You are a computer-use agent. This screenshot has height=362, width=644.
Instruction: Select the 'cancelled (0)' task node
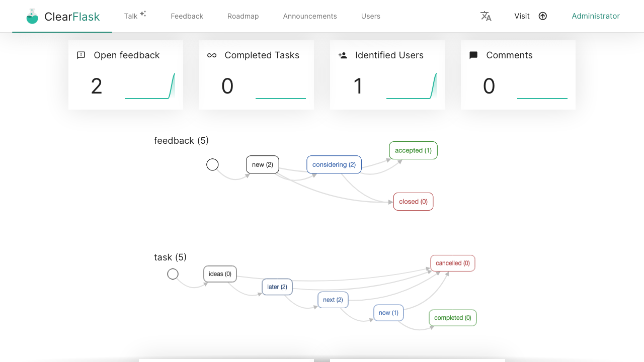pyautogui.click(x=453, y=263)
